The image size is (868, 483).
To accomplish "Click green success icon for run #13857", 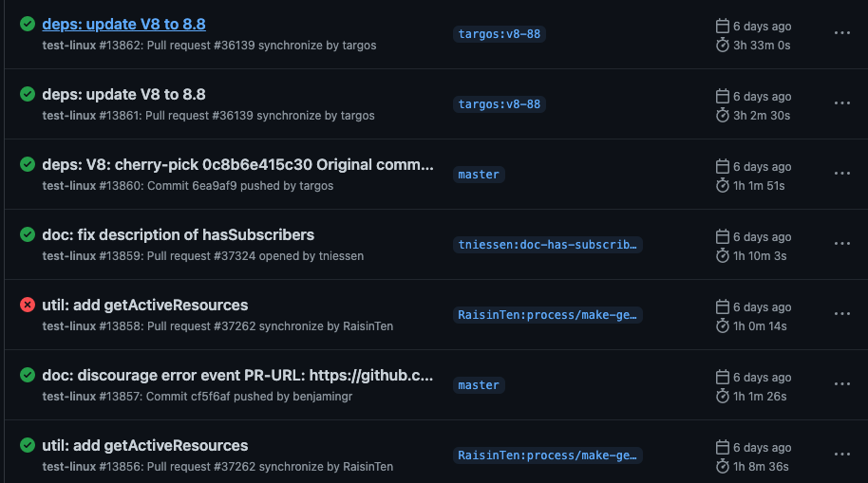I will (28, 375).
